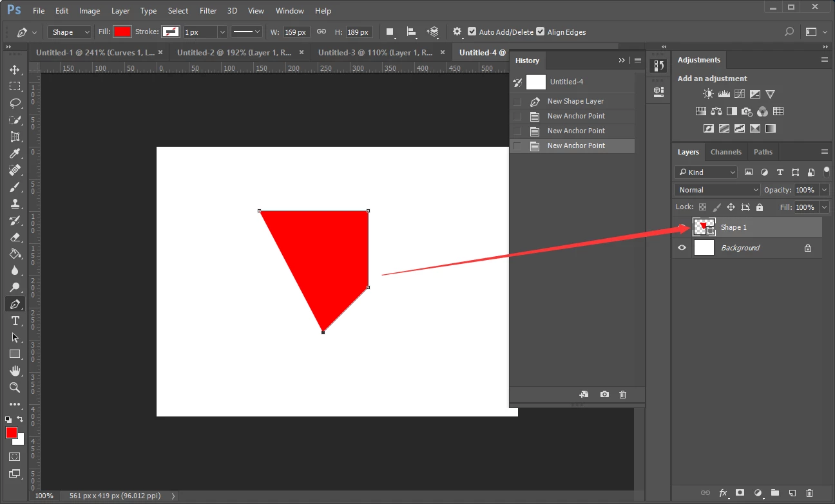Add a Channel Mixer adjustment

click(762, 111)
